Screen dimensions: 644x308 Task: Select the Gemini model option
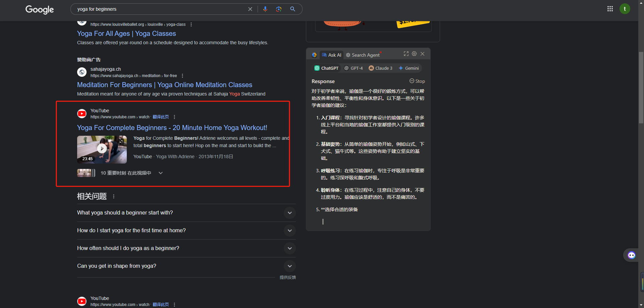409,68
